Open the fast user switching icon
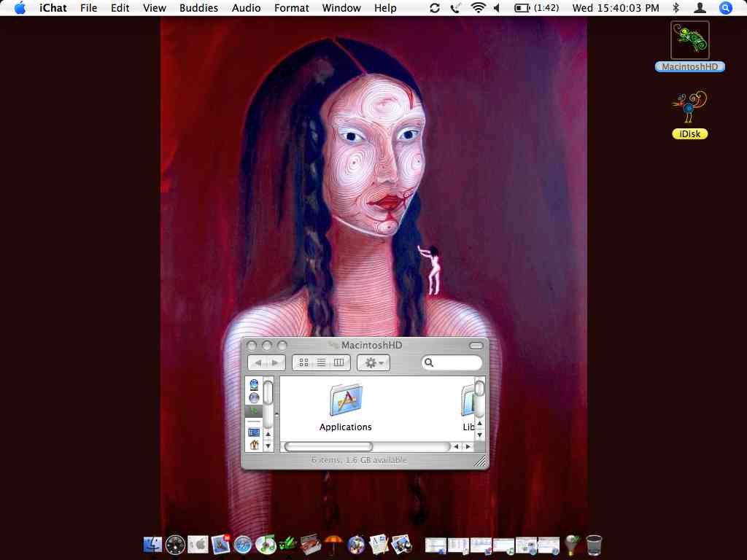Image resolution: width=747 pixels, height=560 pixels. [x=700, y=8]
